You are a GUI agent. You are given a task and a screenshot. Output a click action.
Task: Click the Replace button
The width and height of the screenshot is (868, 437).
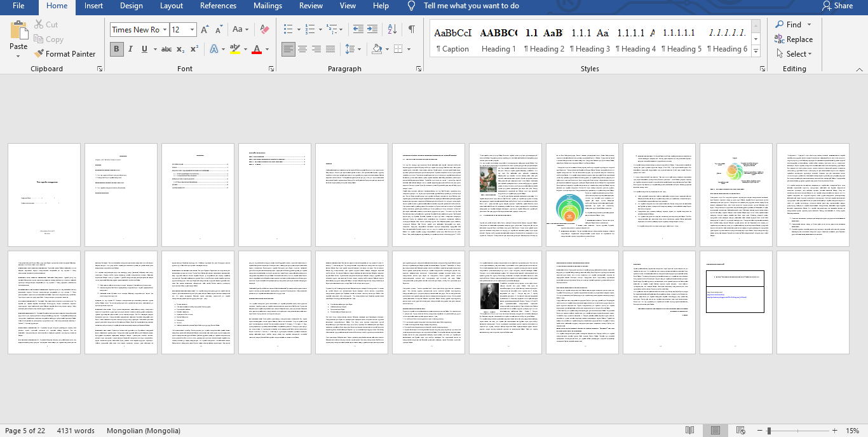[794, 39]
